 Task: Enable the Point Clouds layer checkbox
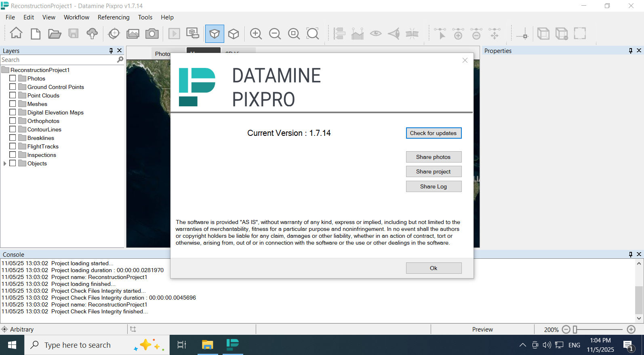coord(13,95)
